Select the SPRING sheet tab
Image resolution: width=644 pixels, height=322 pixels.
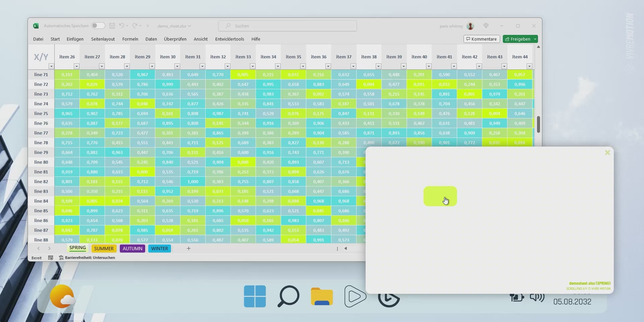(77, 248)
